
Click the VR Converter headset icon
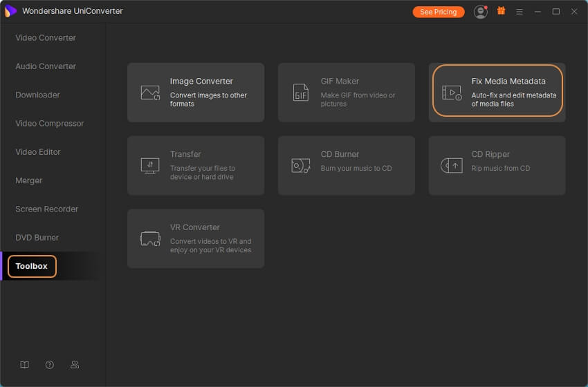pos(150,238)
